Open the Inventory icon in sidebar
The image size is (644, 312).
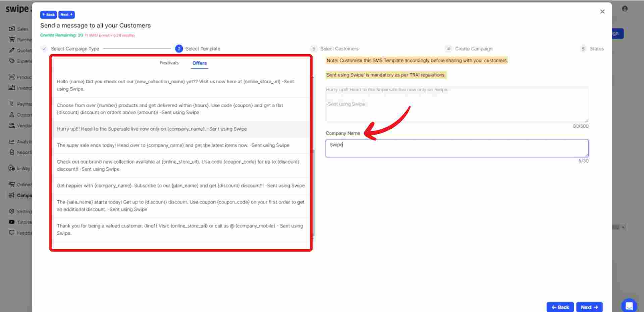tap(12, 88)
